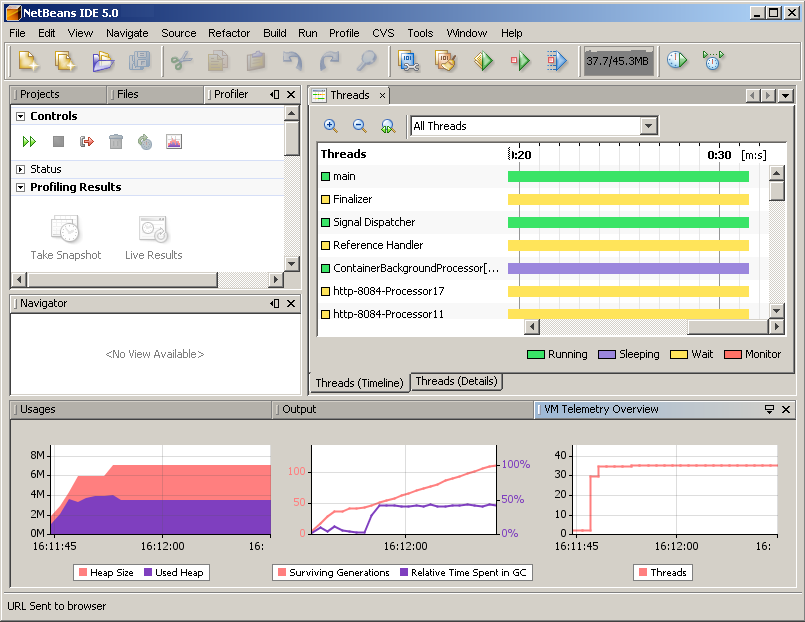The width and height of the screenshot is (805, 622).
Task: Open the File menu
Action: click(x=17, y=33)
